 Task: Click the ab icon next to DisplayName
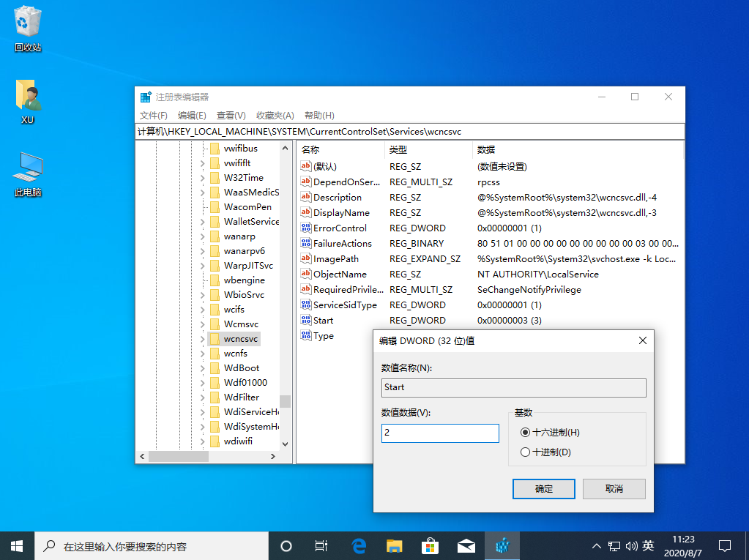306,212
